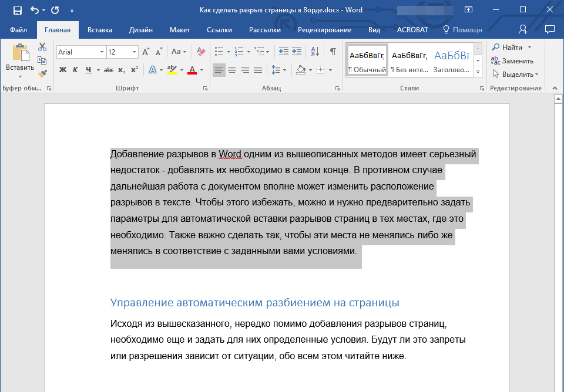Select the Заголовок style thumbnail
564x392 pixels.
coord(451,61)
